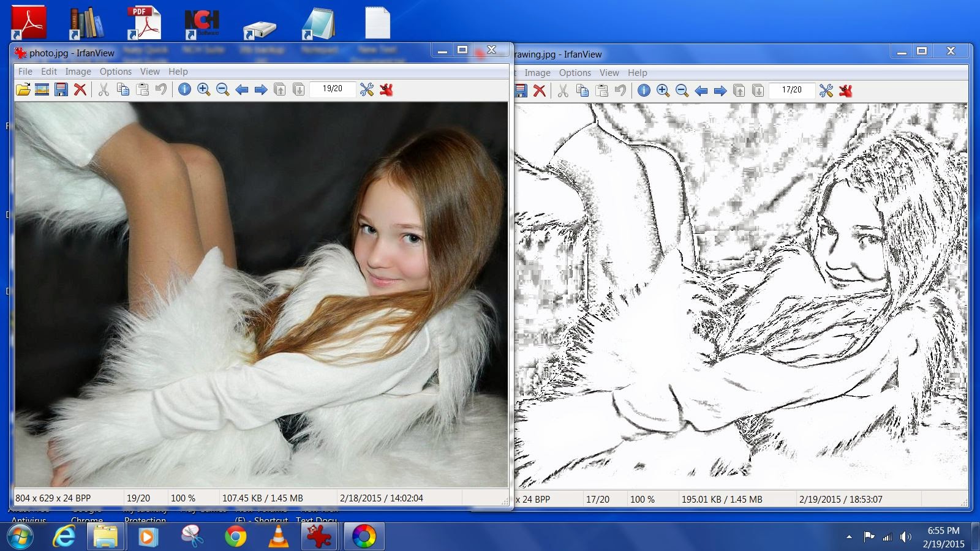The width and height of the screenshot is (980, 551).
Task: Go to next image in photo.jpg window
Action: click(261, 90)
